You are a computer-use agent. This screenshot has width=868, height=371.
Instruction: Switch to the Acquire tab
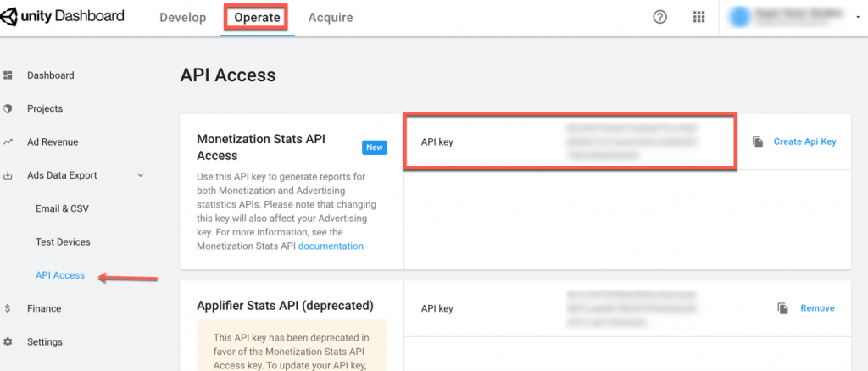pos(331,18)
